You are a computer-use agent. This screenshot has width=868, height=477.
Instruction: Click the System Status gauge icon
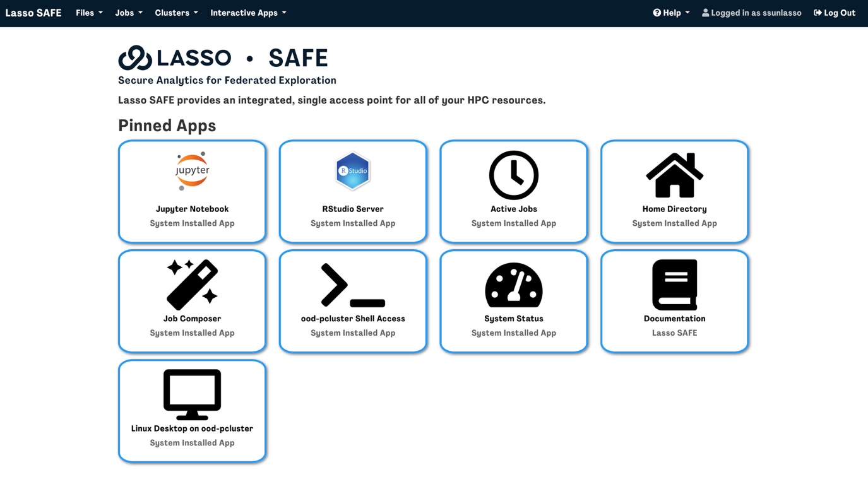click(514, 285)
